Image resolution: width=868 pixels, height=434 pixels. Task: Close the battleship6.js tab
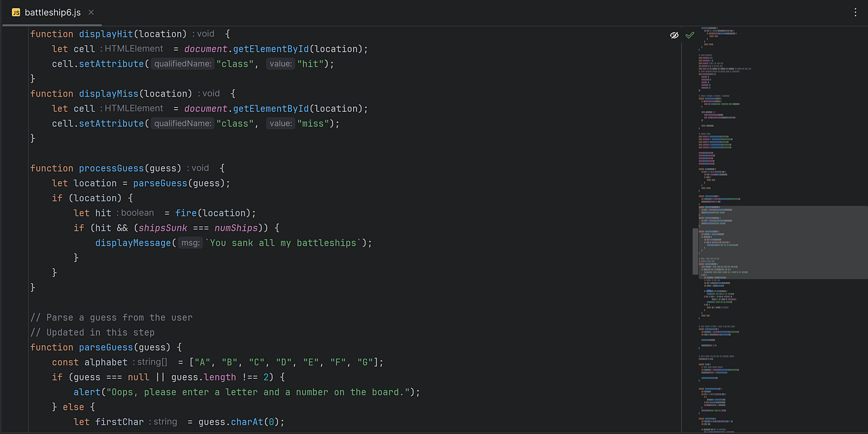pyautogui.click(x=91, y=12)
